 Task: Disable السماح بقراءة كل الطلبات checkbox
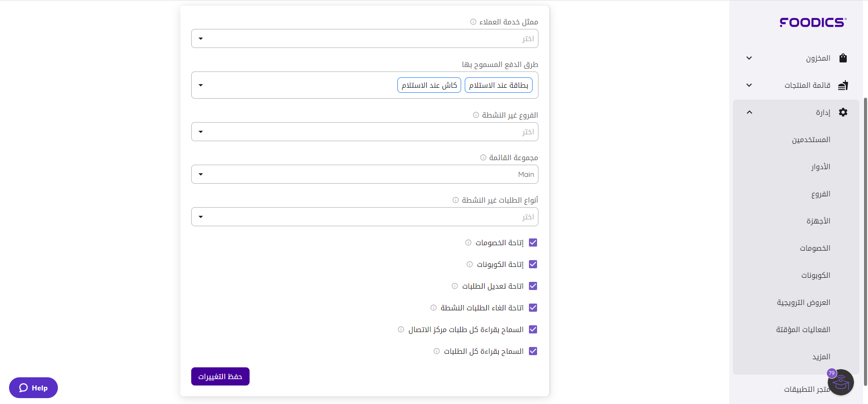pyautogui.click(x=533, y=351)
